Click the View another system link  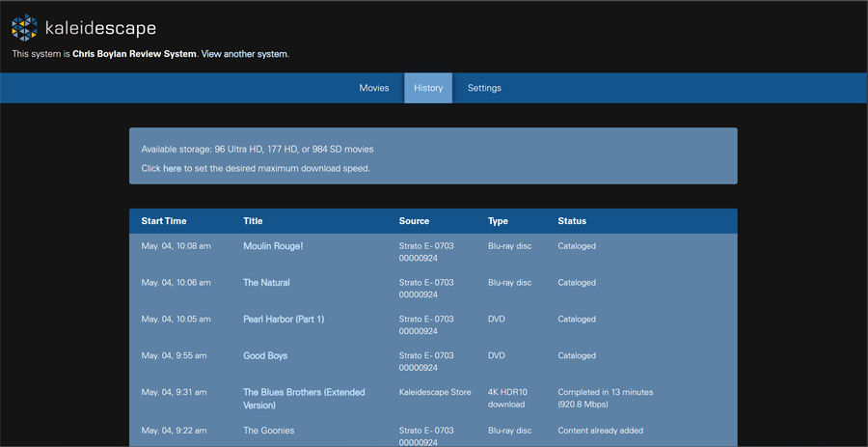(x=244, y=54)
